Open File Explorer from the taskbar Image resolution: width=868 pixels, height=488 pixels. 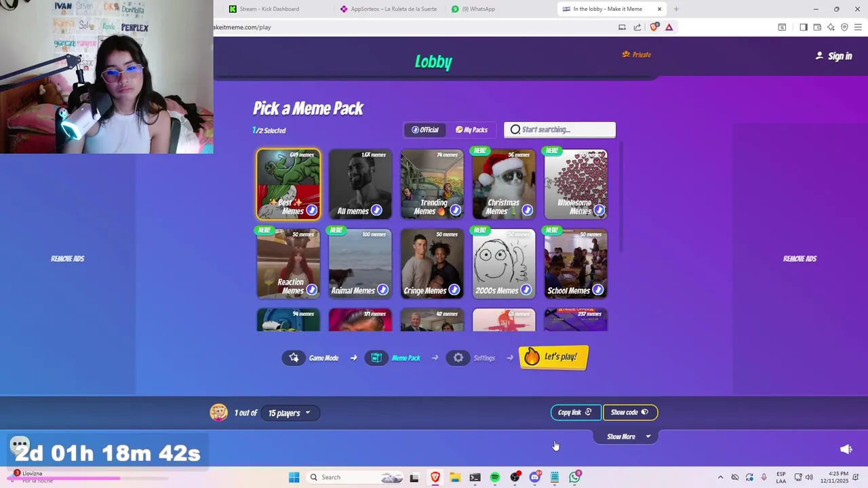click(x=454, y=477)
